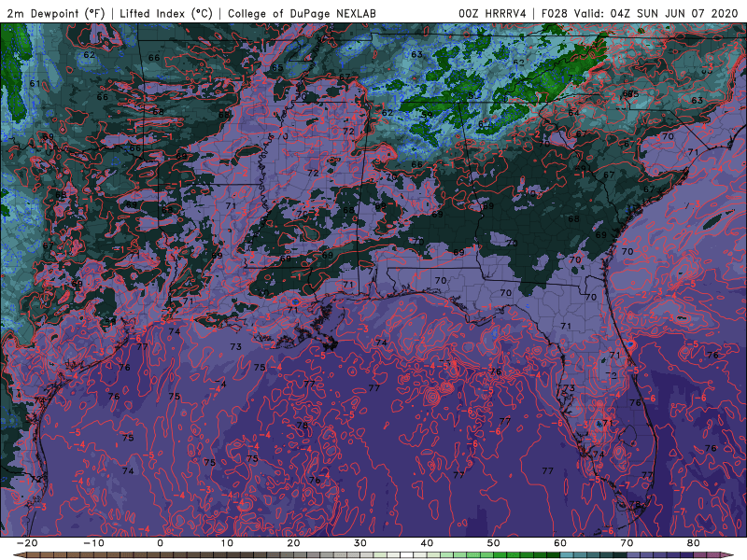Click the 40 tick label on color scale
This screenshot has width=747, height=560.
pyautogui.click(x=427, y=543)
